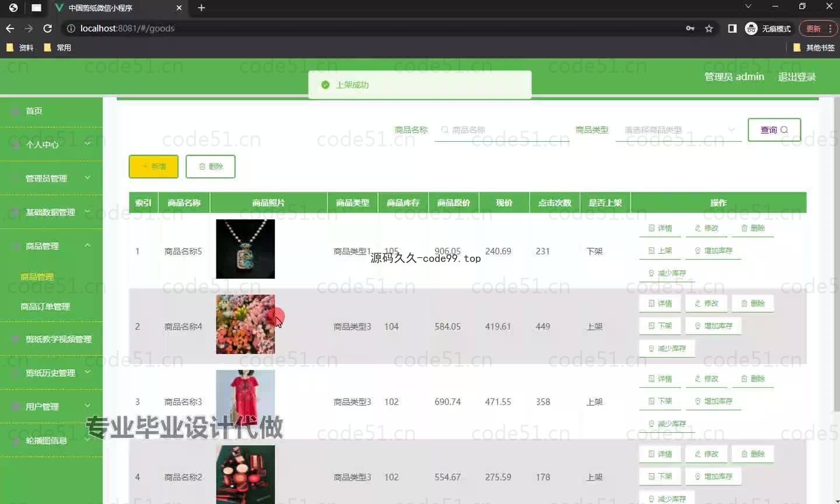Click the 是否上架 column header
The image size is (840, 504).
pyautogui.click(x=605, y=203)
